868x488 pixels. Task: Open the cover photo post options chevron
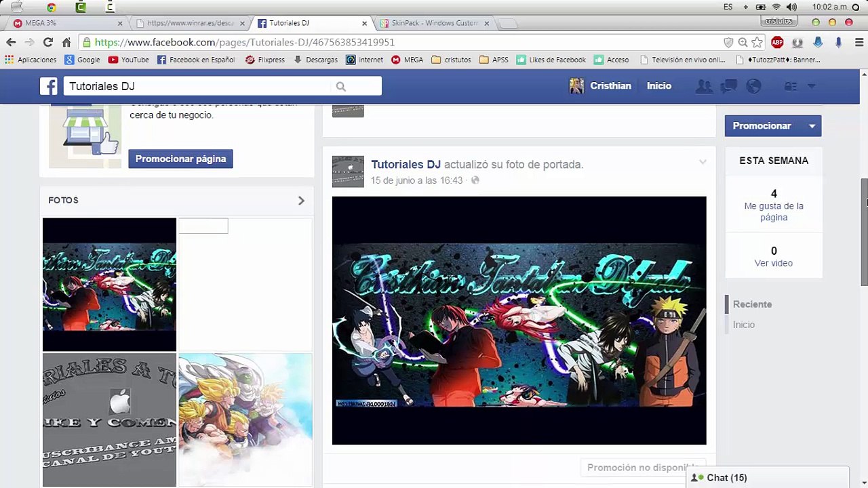coord(703,162)
